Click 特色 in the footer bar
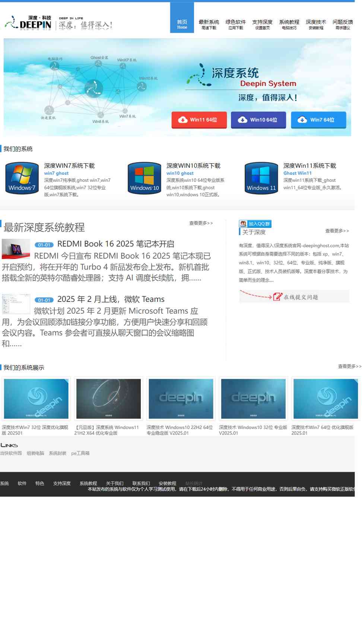This screenshot has width=362, height=644. [40, 483]
